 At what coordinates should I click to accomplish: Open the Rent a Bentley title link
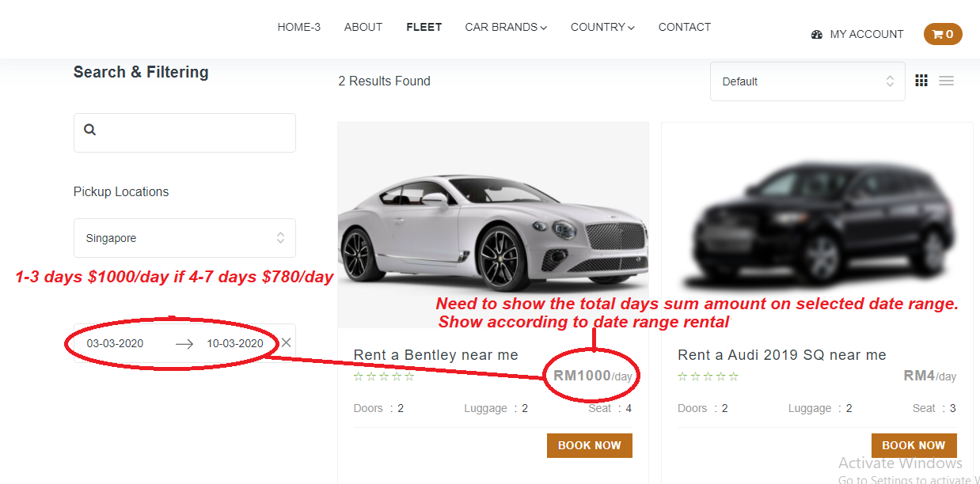coord(435,355)
